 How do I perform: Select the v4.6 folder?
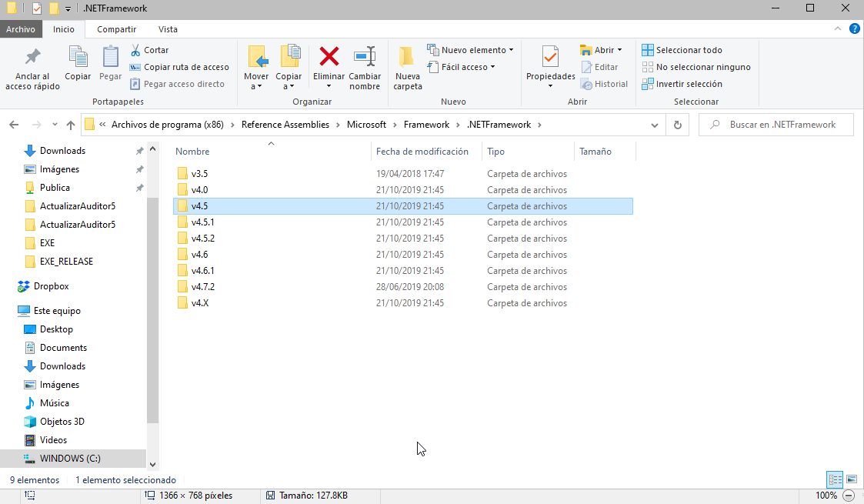(x=403, y=255)
